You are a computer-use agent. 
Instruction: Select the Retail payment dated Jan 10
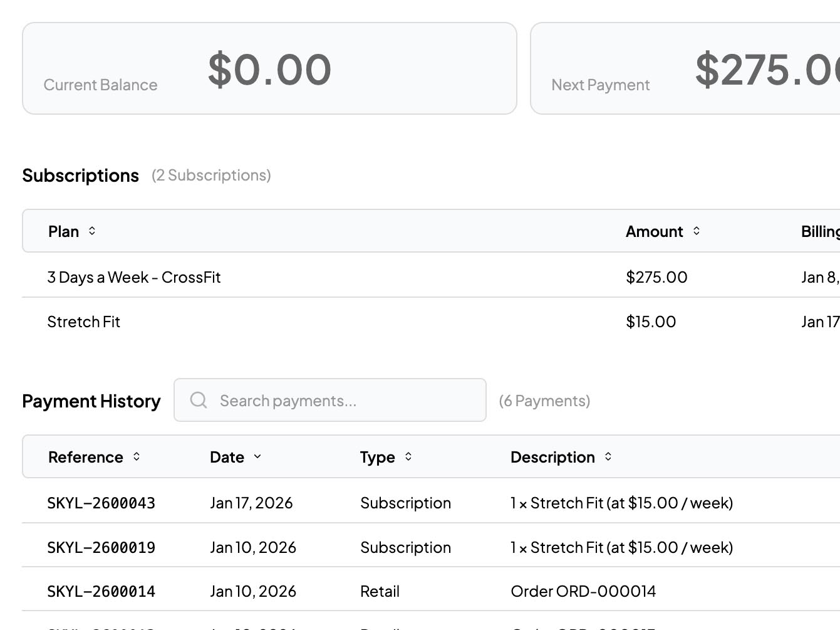(x=380, y=591)
